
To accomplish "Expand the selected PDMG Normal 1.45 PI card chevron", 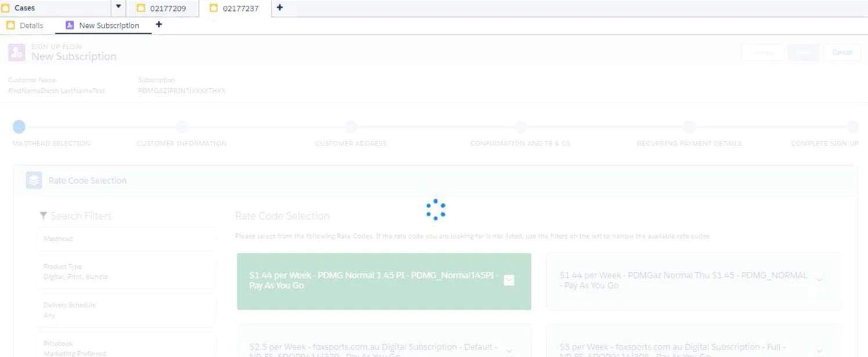I will 509,280.
